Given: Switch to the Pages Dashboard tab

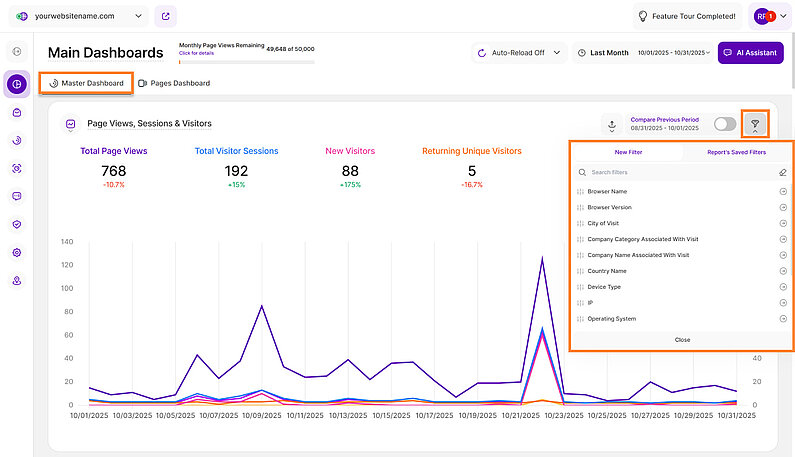Looking at the screenshot, I should pyautogui.click(x=174, y=83).
